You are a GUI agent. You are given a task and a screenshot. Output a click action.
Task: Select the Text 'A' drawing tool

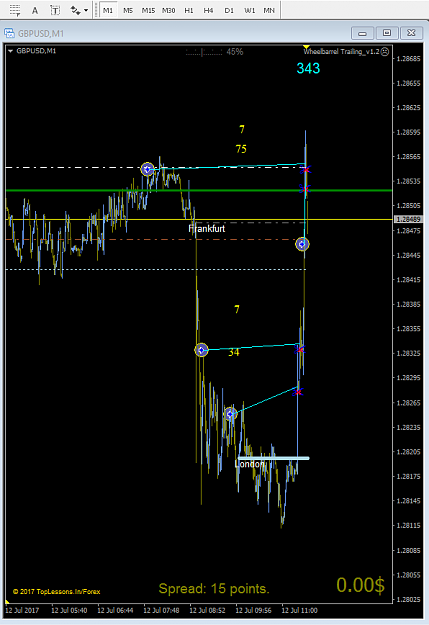click(35, 10)
